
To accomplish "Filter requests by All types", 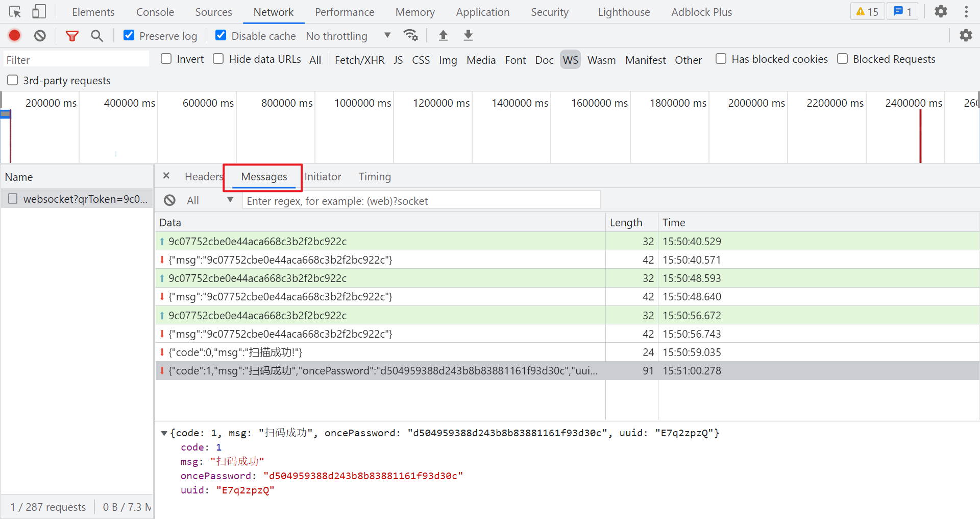I will tap(315, 60).
